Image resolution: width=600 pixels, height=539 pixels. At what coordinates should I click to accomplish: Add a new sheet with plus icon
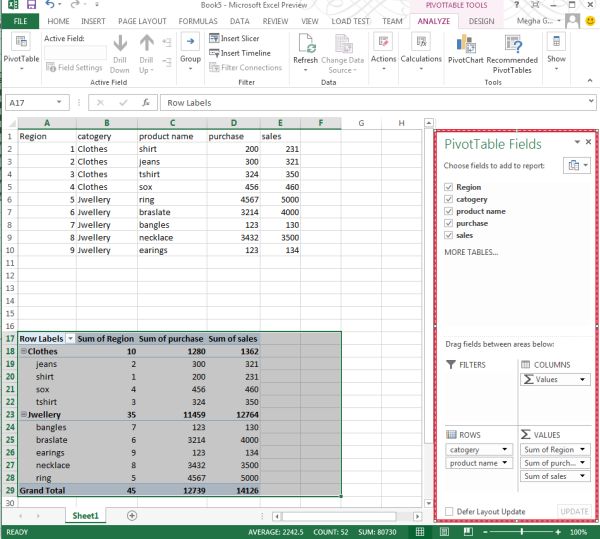132,516
